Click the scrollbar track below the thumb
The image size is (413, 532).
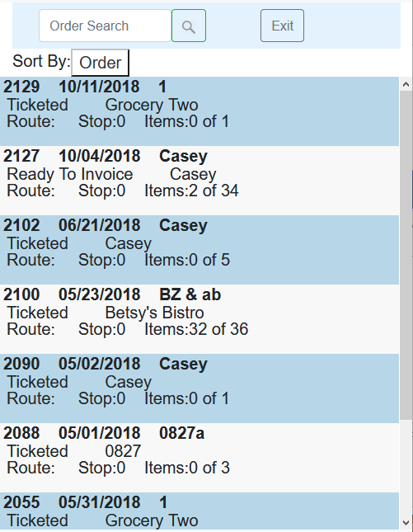tap(406, 468)
